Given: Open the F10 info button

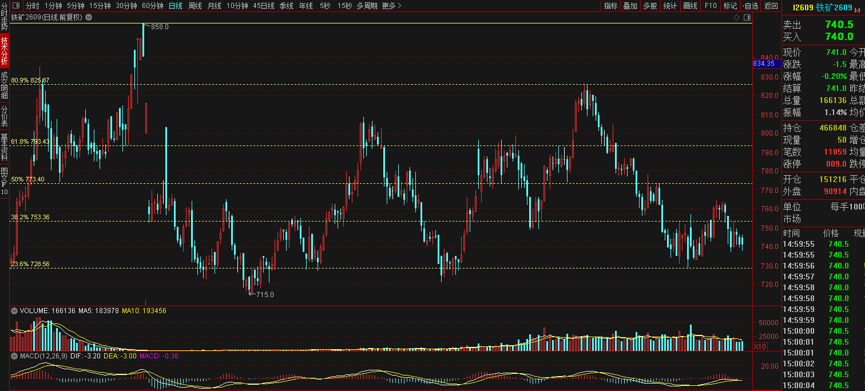Looking at the screenshot, I should (710, 6).
